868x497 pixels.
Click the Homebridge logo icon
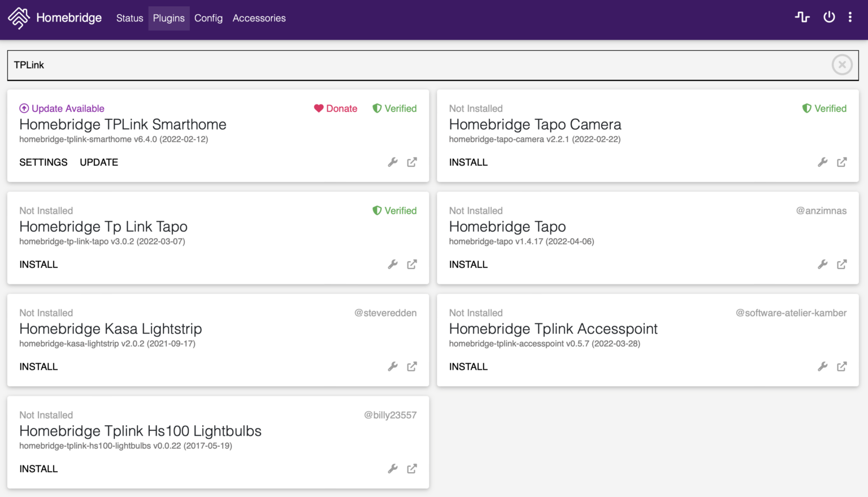[19, 18]
